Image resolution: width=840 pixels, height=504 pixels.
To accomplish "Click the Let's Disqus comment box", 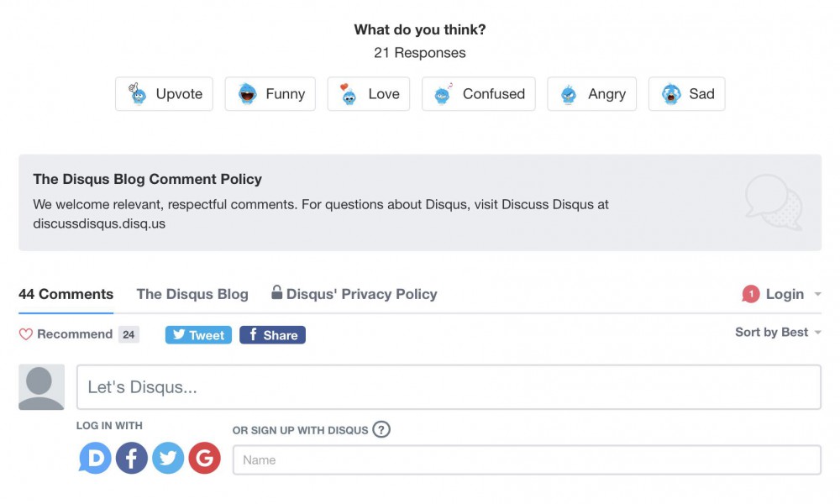I will click(x=449, y=387).
